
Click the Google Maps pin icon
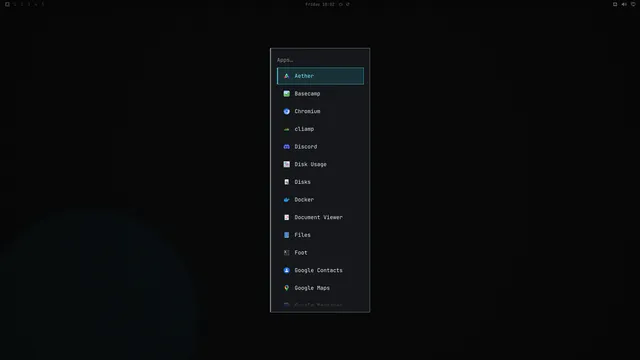click(x=287, y=288)
